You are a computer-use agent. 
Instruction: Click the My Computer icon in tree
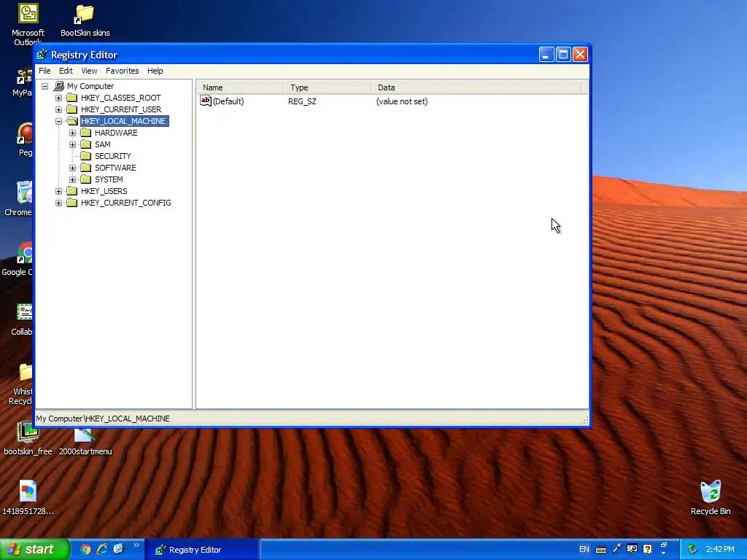pyautogui.click(x=58, y=86)
